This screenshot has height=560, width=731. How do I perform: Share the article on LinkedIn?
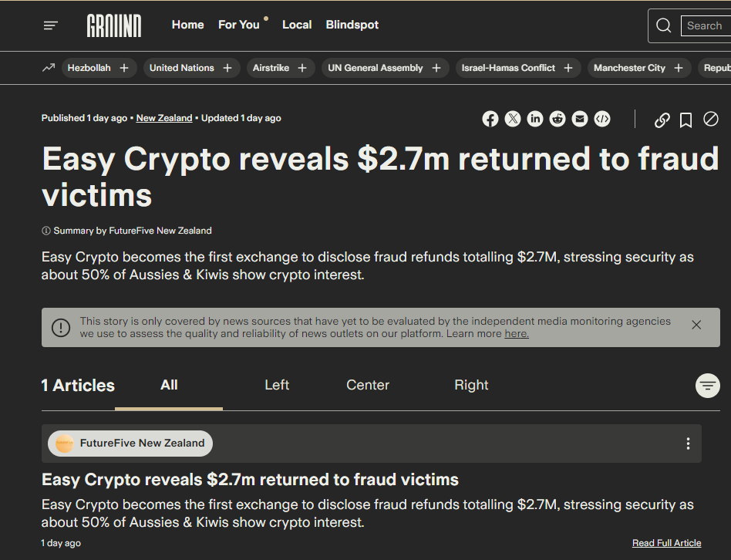point(535,119)
